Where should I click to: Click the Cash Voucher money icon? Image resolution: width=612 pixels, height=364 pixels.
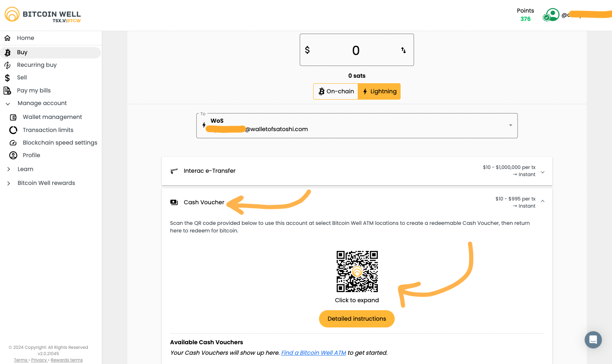[x=174, y=202]
